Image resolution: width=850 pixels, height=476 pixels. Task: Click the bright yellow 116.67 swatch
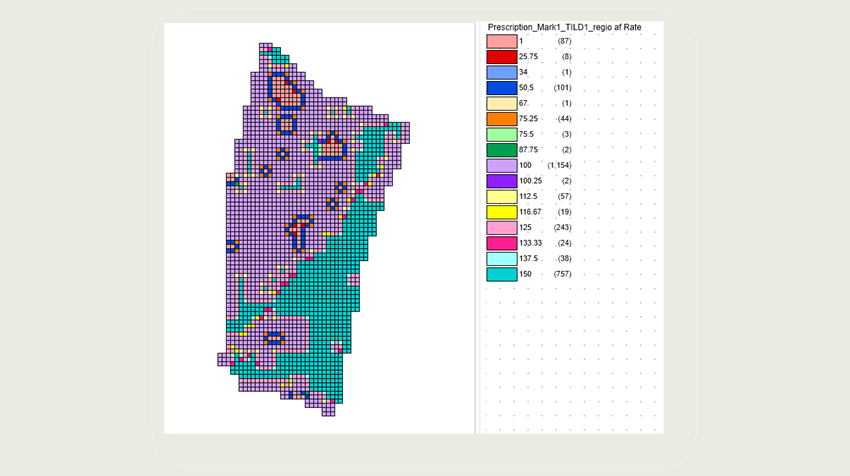tap(501, 212)
